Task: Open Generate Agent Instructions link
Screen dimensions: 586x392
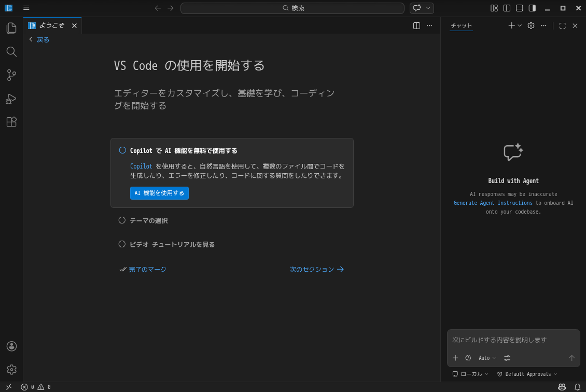Action: tap(493, 203)
